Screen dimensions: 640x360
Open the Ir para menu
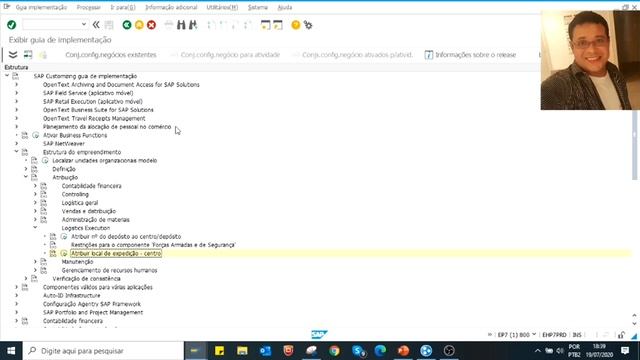click(123, 7)
